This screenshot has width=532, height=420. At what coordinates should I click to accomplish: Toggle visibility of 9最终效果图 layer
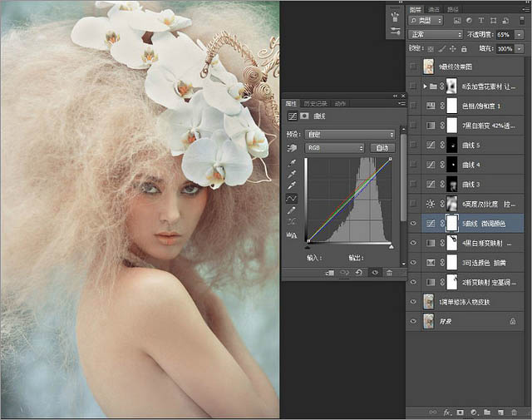pos(414,67)
